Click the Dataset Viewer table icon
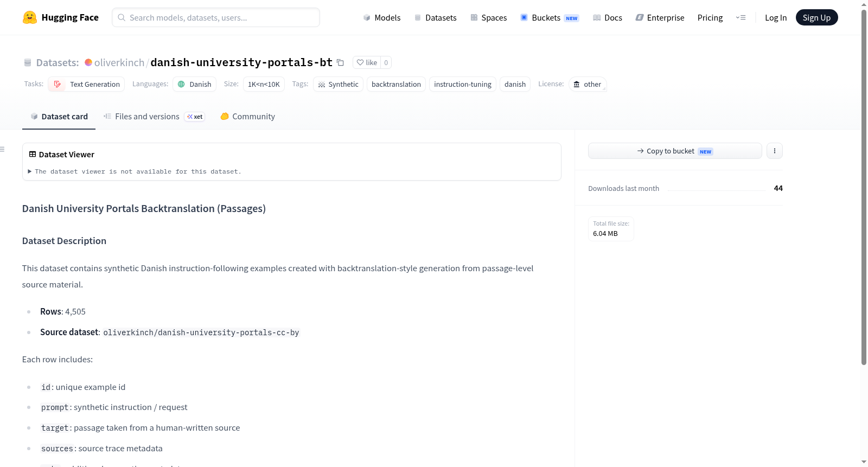This screenshot has width=868, height=467. pyautogui.click(x=33, y=155)
